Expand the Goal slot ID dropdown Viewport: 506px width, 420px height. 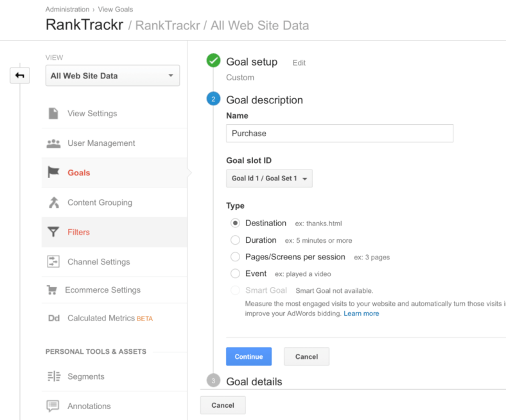(x=269, y=179)
